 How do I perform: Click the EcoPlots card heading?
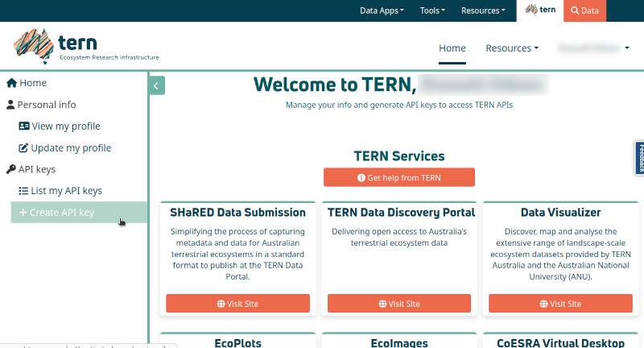pos(237,342)
